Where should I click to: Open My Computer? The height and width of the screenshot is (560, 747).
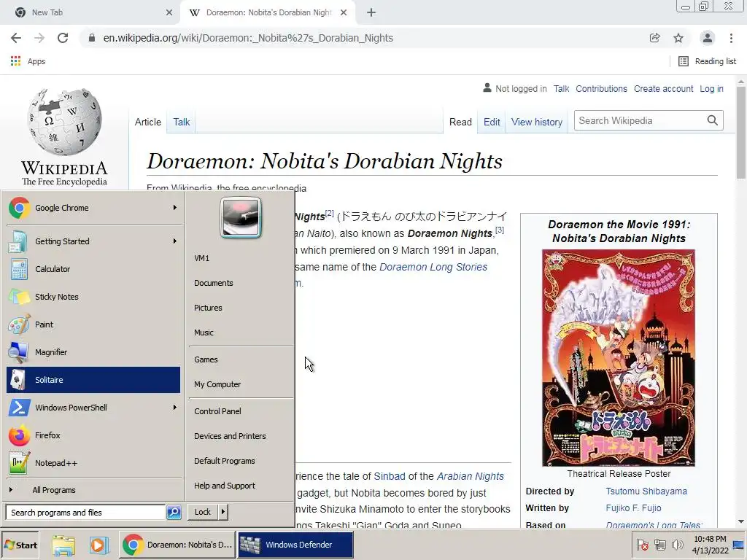[x=217, y=384]
